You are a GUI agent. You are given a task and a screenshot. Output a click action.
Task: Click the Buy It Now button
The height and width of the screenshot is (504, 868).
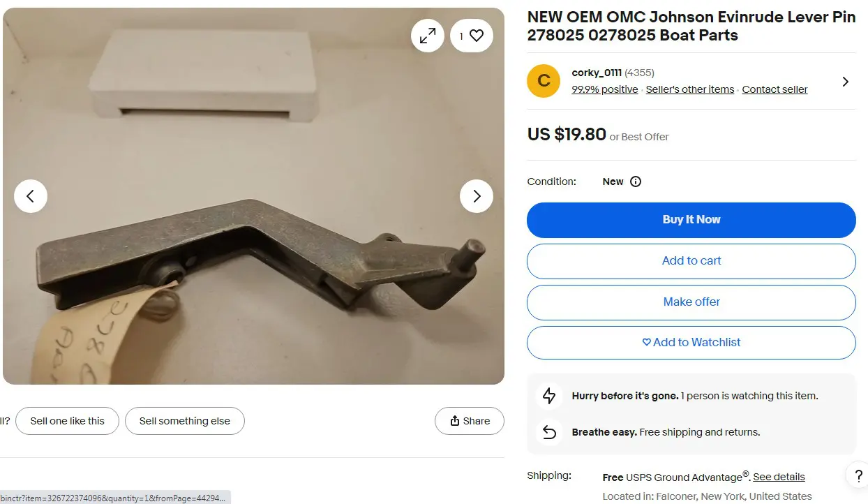point(691,220)
